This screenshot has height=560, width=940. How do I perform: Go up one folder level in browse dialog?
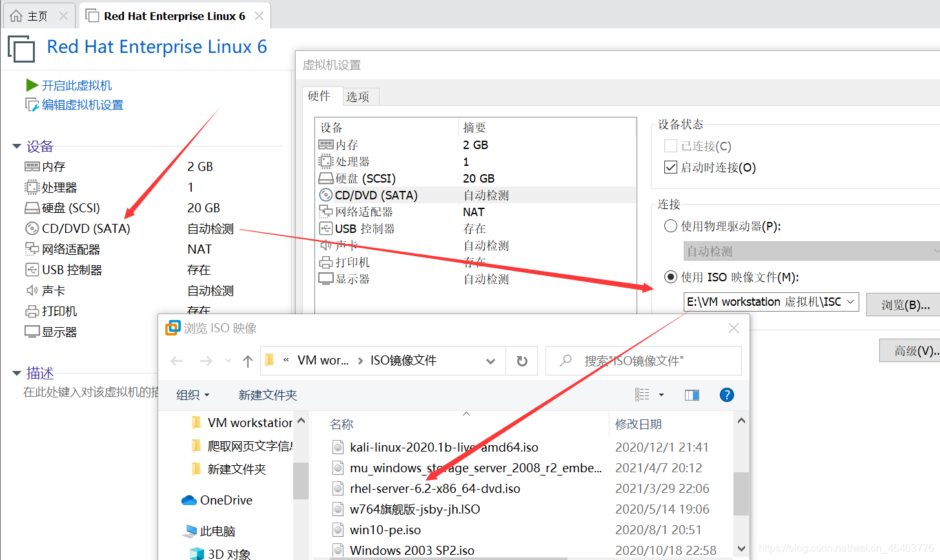pos(248,361)
